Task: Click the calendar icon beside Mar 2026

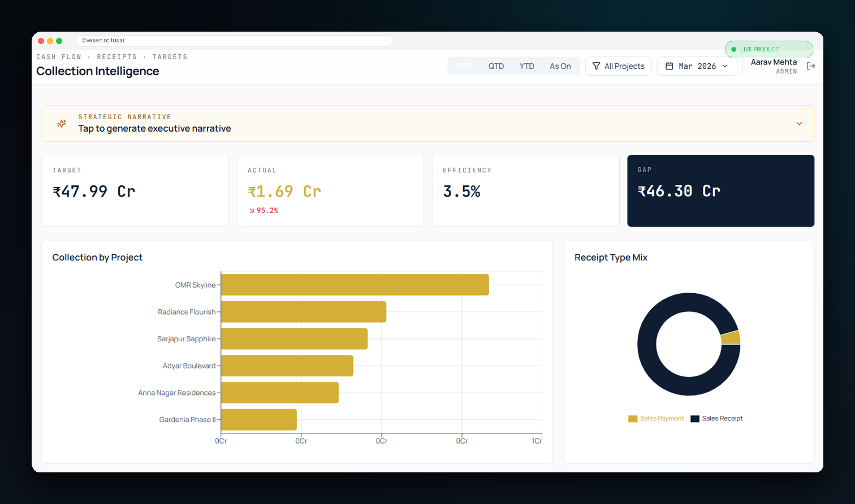Action: [x=669, y=66]
